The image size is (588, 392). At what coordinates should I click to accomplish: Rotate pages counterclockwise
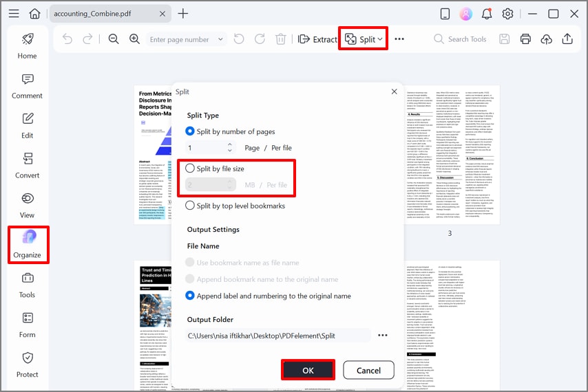(x=239, y=39)
